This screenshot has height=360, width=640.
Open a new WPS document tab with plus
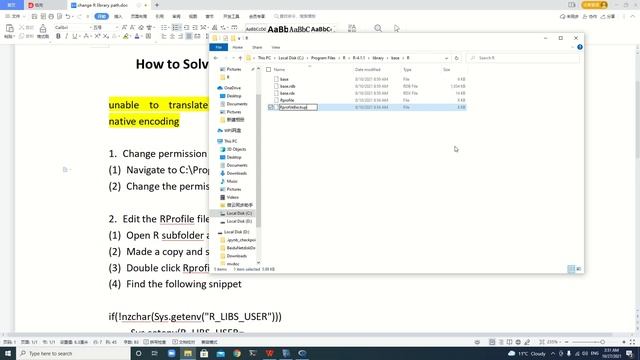tap(157, 5)
